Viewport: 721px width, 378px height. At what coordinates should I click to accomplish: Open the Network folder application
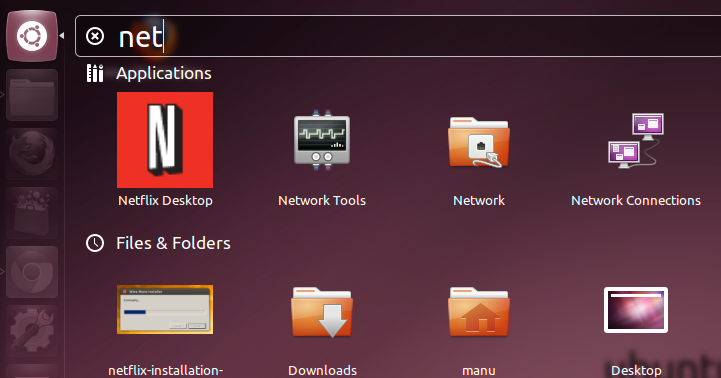point(479,142)
